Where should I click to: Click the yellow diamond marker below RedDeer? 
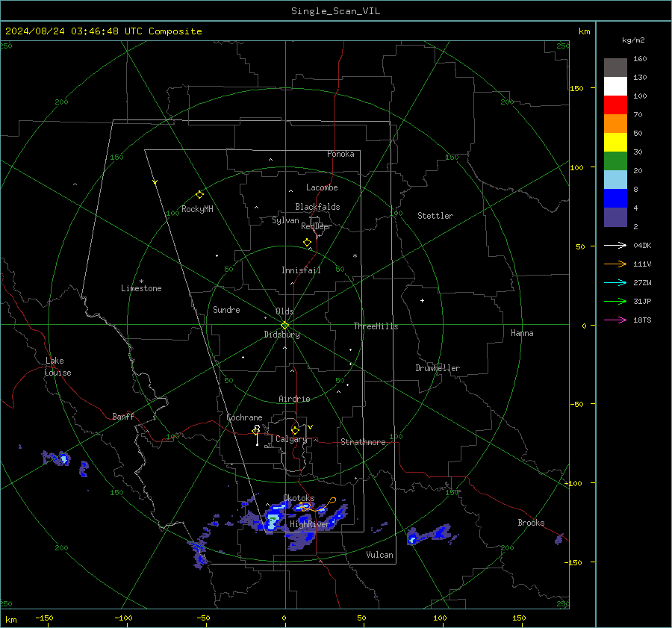[x=307, y=242]
